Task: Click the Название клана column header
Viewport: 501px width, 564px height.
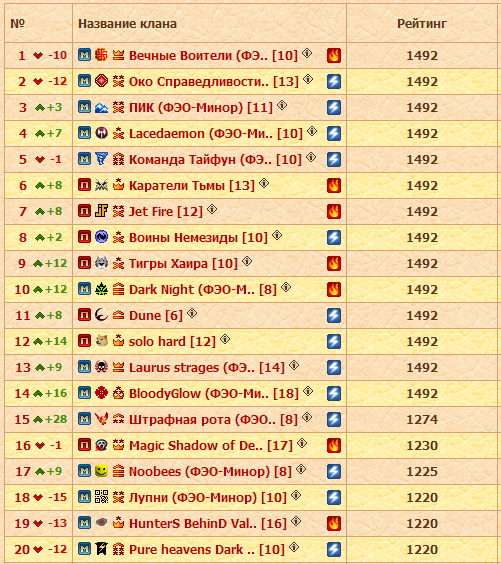Action: pos(127,24)
